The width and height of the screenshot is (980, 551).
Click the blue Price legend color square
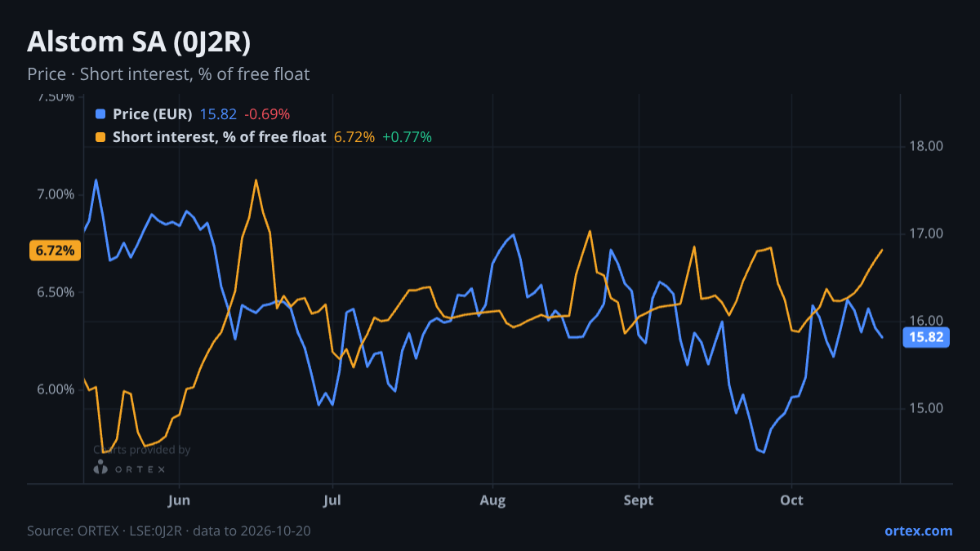pyautogui.click(x=100, y=114)
